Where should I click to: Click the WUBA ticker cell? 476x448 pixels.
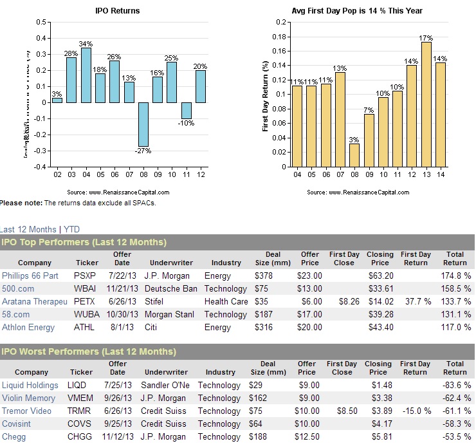(x=87, y=314)
